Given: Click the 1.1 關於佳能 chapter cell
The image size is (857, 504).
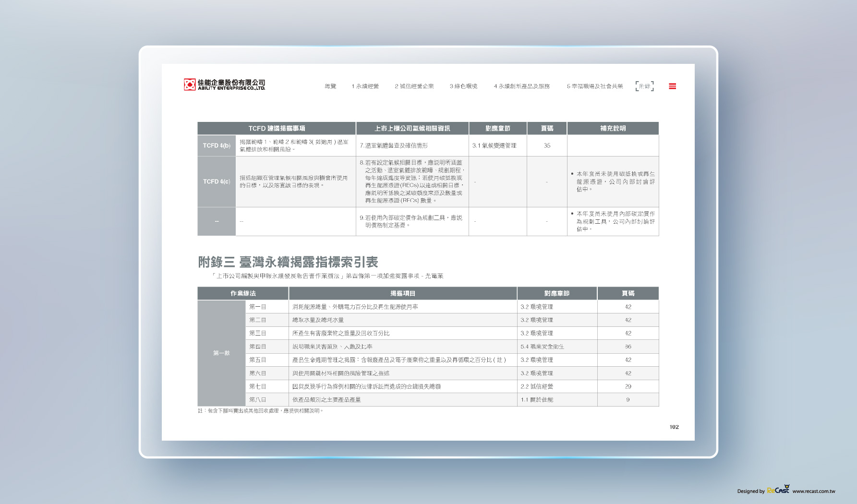Looking at the screenshot, I should click(557, 399).
